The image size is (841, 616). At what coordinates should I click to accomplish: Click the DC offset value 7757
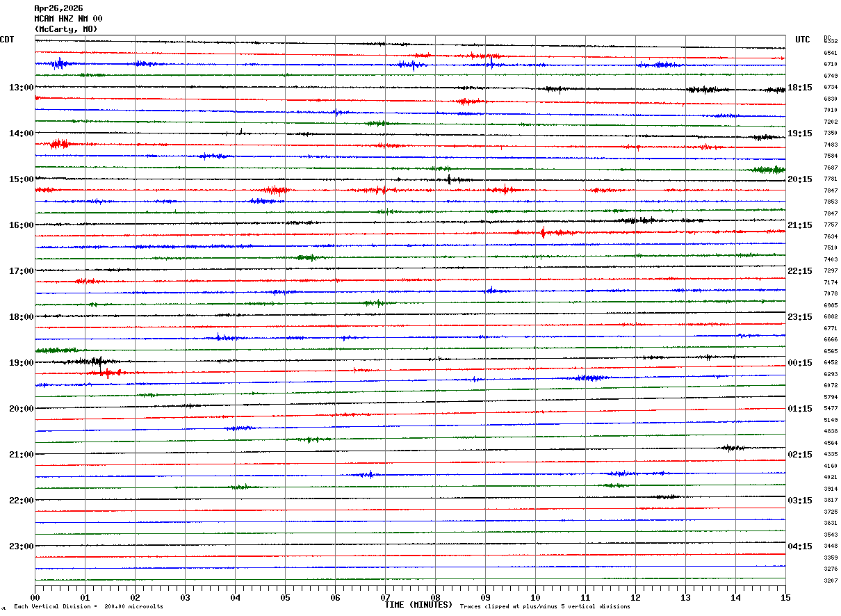[x=831, y=225]
